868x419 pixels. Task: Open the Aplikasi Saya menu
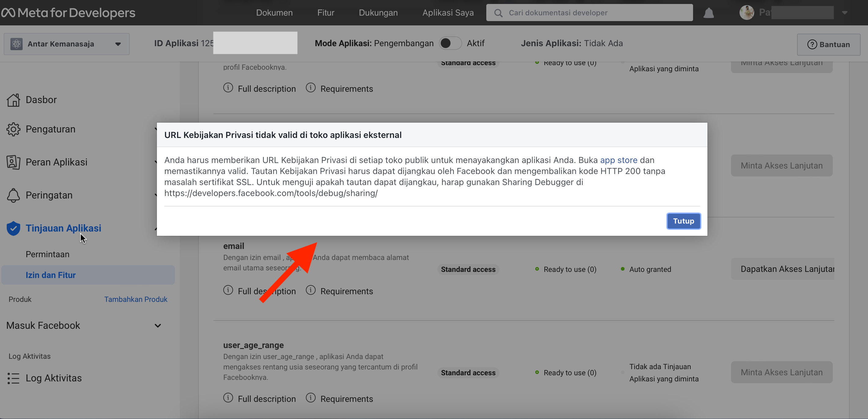448,13
